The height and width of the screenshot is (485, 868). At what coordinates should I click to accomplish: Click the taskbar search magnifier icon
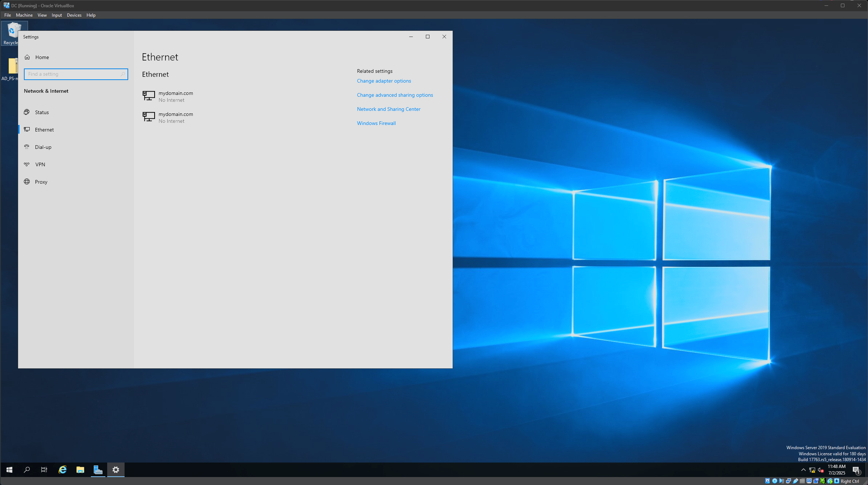pyautogui.click(x=27, y=470)
